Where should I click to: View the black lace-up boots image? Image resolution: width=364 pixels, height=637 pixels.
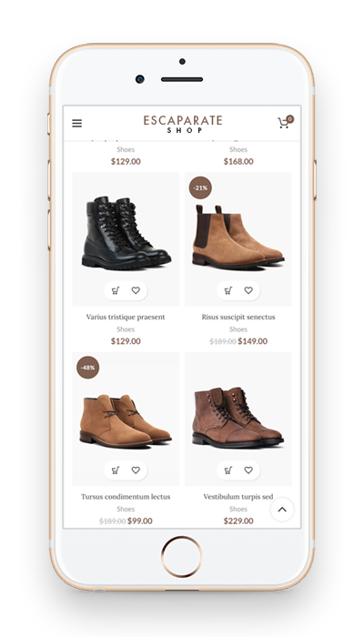[x=126, y=232]
